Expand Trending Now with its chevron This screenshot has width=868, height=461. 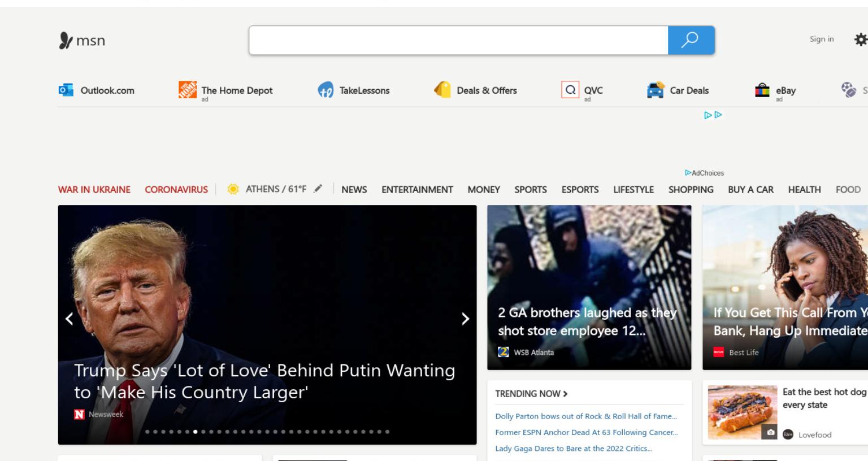coord(565,394)
